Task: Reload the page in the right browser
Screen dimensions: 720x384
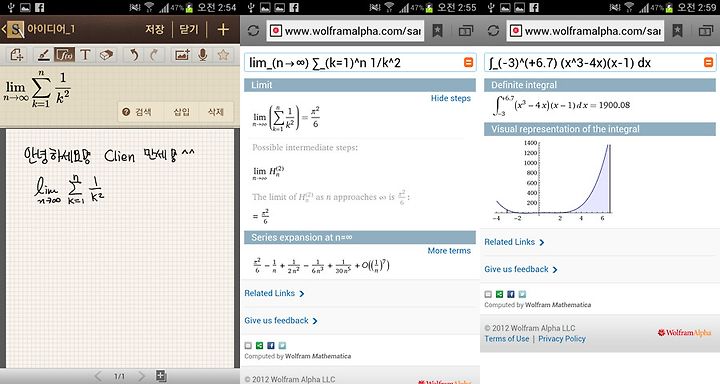Action: (493, 31)
